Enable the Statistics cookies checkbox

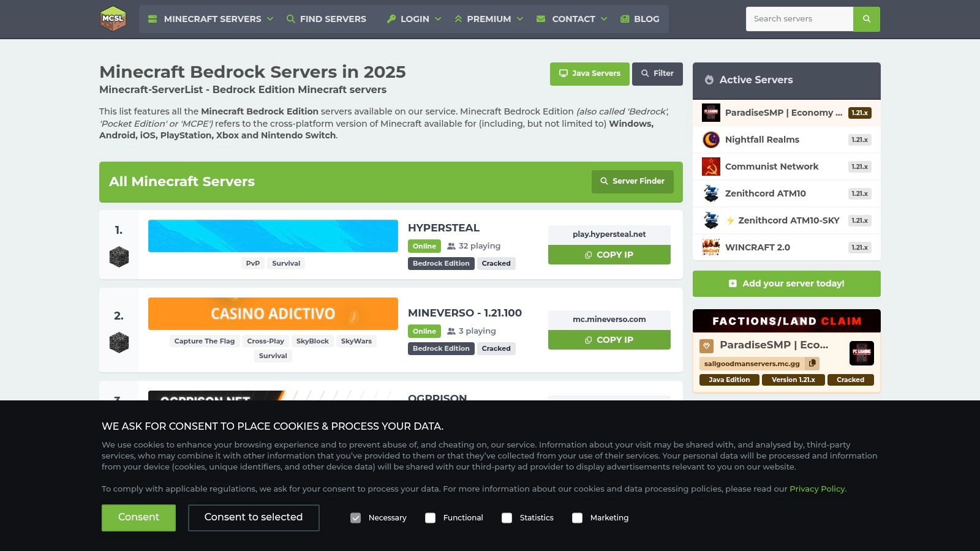(507, 518)
